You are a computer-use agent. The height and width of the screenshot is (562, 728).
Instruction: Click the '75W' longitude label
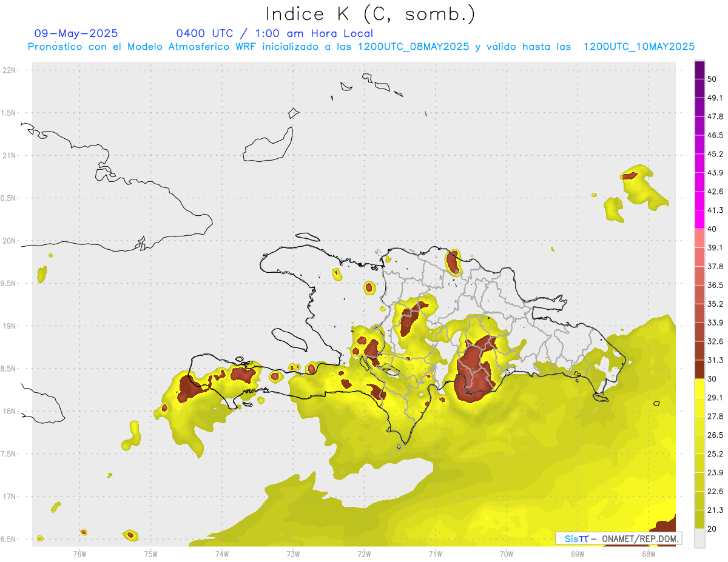pyautogui.click(x=151, y=554)
